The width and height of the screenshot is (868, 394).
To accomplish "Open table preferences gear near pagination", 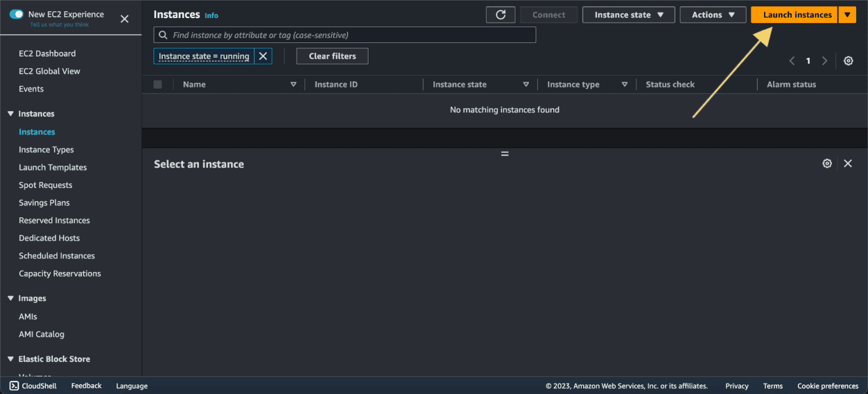I will [848, 61].
